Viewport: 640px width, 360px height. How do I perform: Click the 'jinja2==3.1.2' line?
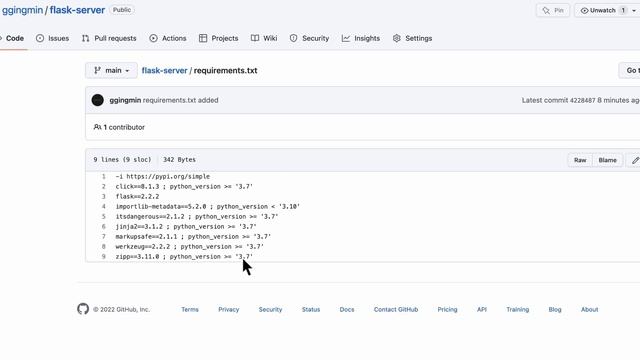coord(186,227)
